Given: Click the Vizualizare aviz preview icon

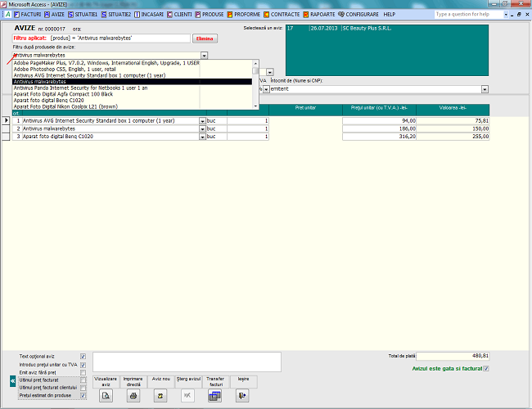Looking at the screenshot, I should (x=106, y=395).
